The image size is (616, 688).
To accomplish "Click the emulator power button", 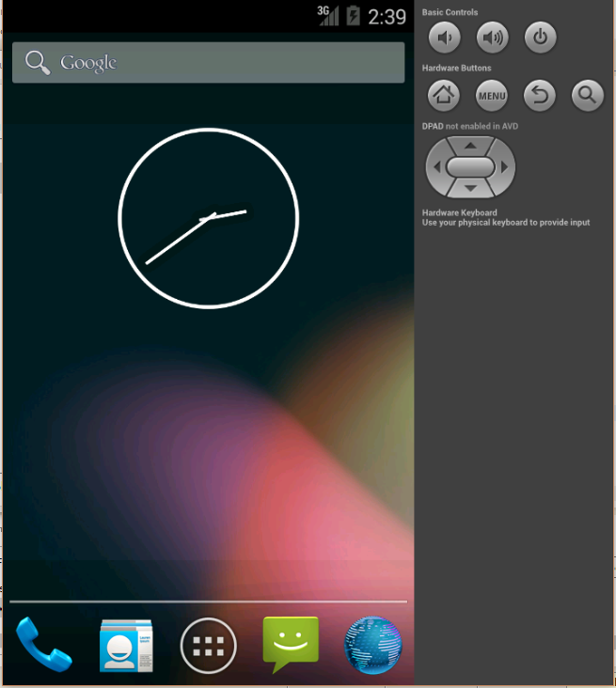I will 541,38.
